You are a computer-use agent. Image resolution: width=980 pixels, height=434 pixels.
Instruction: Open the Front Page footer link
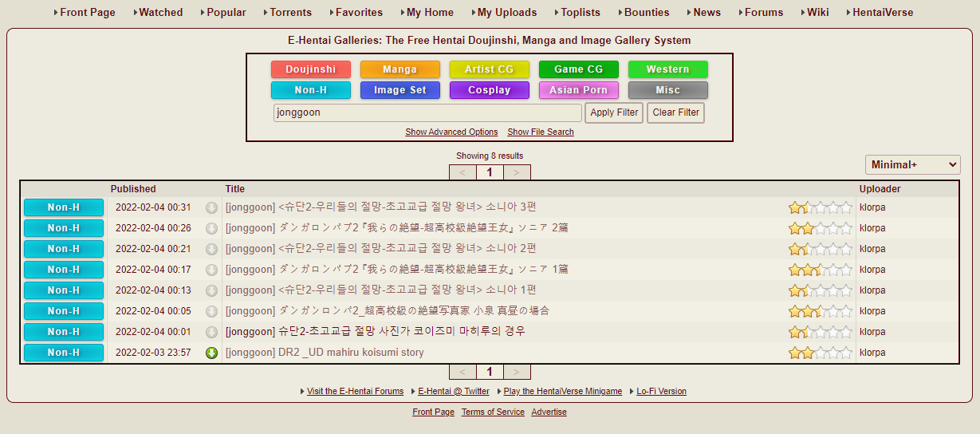[x=433, y=412]
